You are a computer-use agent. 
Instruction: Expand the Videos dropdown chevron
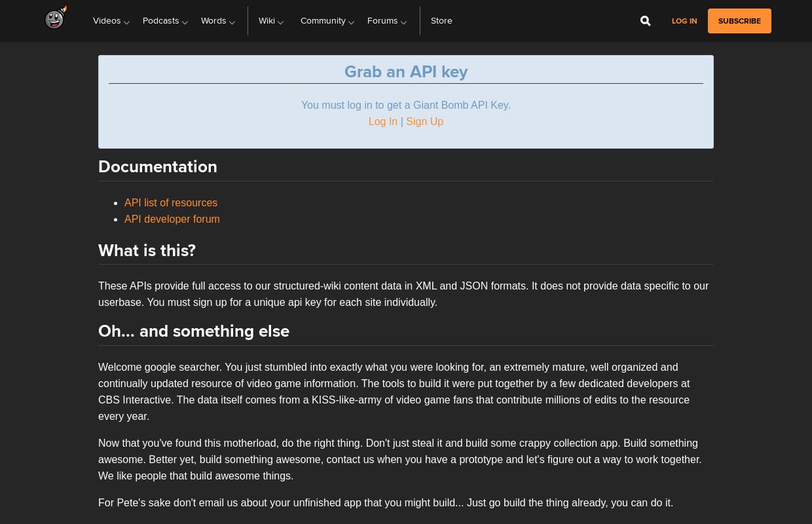click(x=126, y=22)
